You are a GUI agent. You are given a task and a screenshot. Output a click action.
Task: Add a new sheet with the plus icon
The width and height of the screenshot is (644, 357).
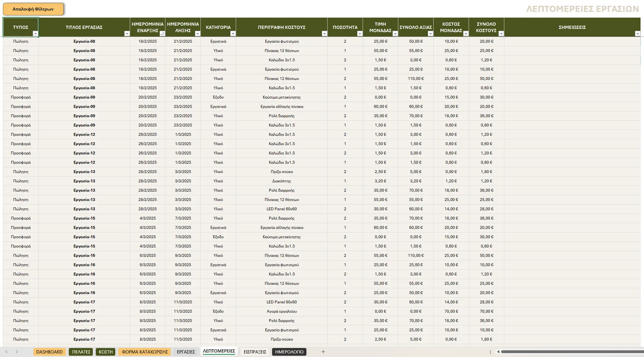pos(323,352)
